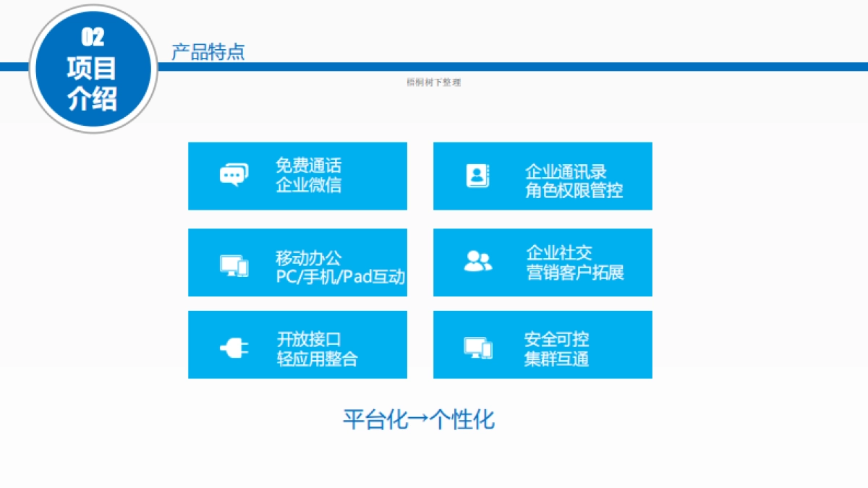This screenshot has height=488, width=868.
Task: Click the people group icon for 企业社交
Action: click(x=477, y=261)
